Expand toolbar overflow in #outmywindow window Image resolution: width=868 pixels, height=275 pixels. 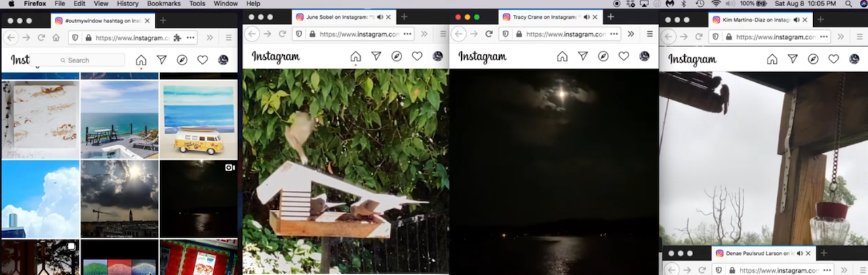point(210,38)
